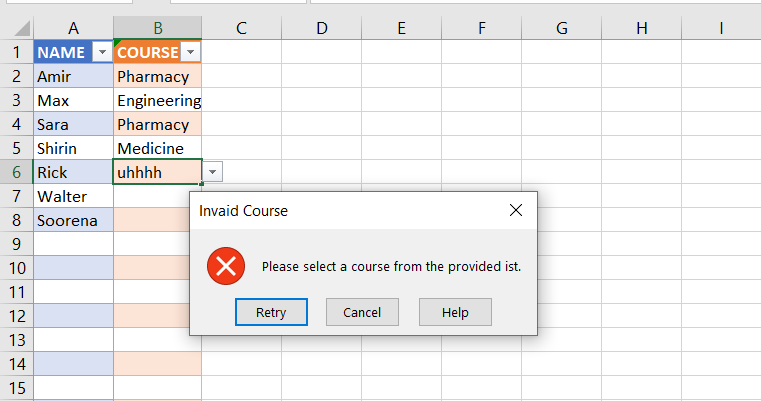Select the cell containing Soorena
Screen dimensions: 761x401
(x=73, y=220)
